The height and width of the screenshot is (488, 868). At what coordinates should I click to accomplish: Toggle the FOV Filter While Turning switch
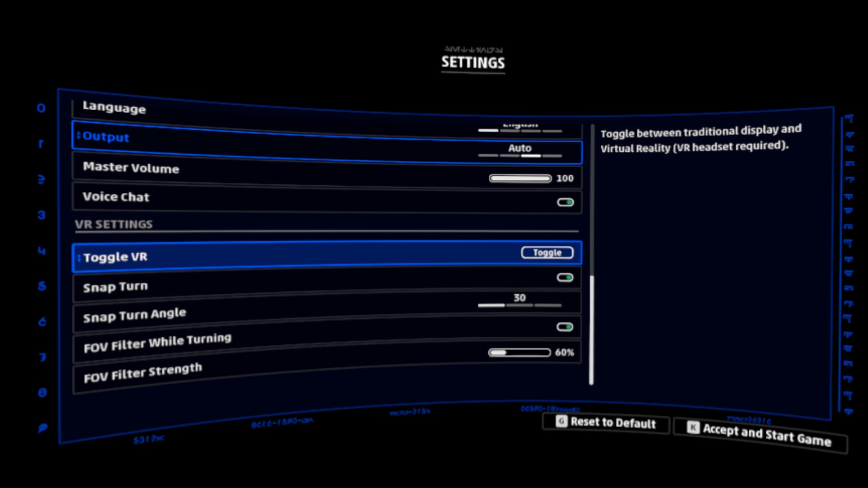coord(565,327)
